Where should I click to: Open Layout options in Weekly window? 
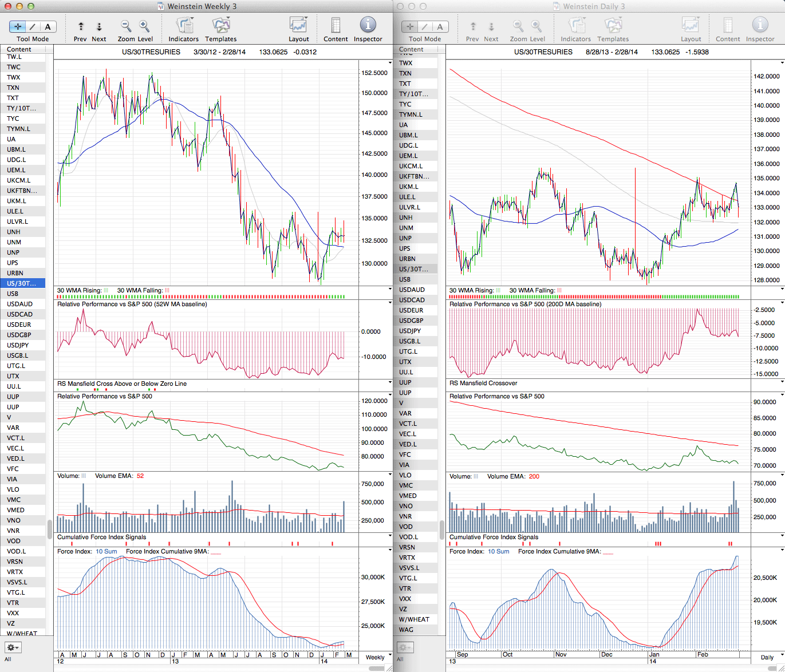coord(298,26)
